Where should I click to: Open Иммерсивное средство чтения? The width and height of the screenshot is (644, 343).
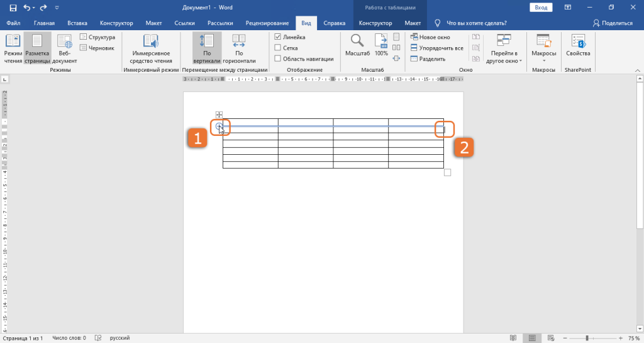tap(151, 49)
